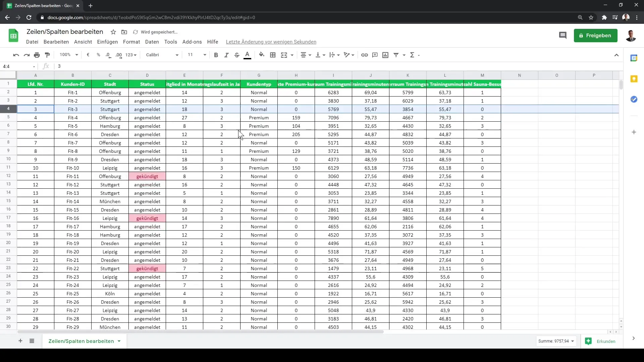Click the bold formatting icon
The height and width of the screenshot is (362, 644).
215,55
